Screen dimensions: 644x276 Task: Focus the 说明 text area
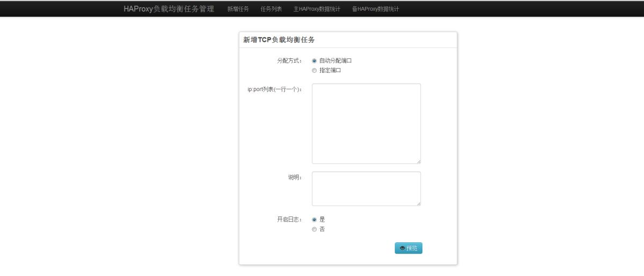(x=366, y=189)
